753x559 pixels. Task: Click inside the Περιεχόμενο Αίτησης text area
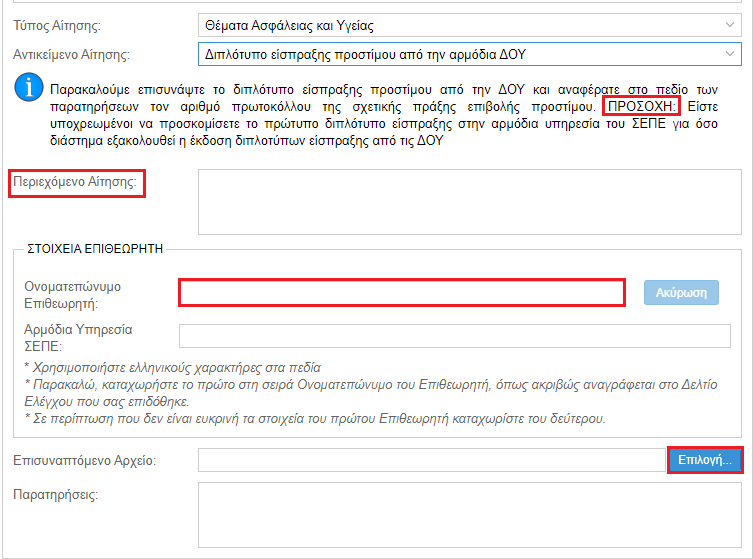click(x=470, y=202)
